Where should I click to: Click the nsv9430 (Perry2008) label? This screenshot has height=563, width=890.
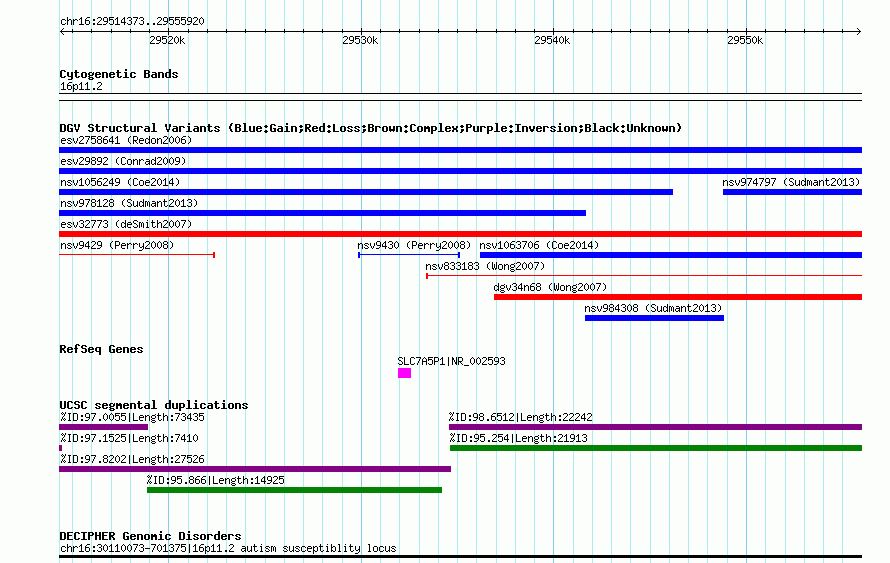[414, 245]
